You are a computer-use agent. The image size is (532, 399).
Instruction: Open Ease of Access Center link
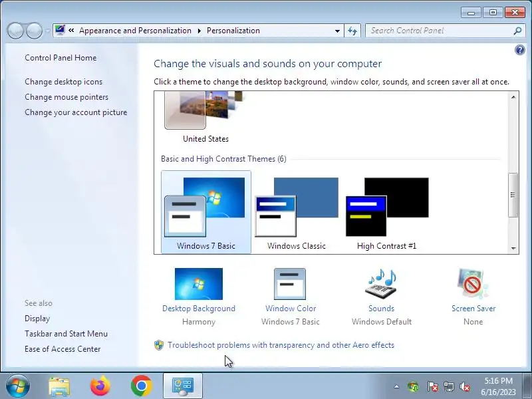point(63,349)
